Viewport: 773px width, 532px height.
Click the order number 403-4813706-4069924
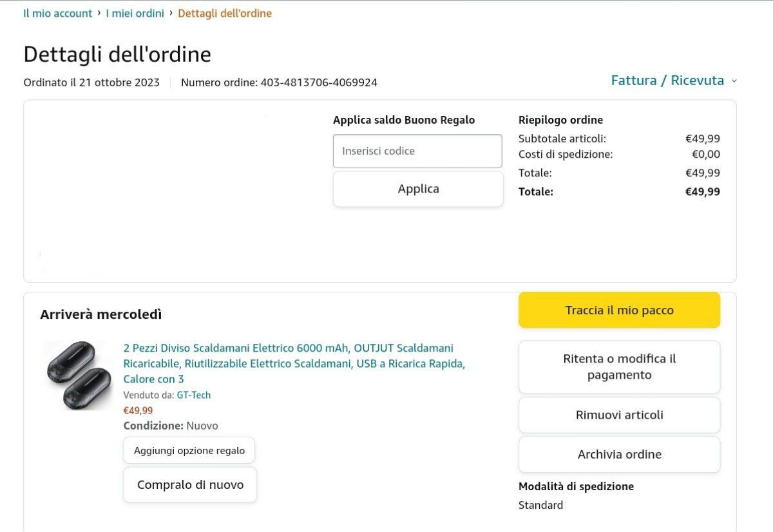319,82
